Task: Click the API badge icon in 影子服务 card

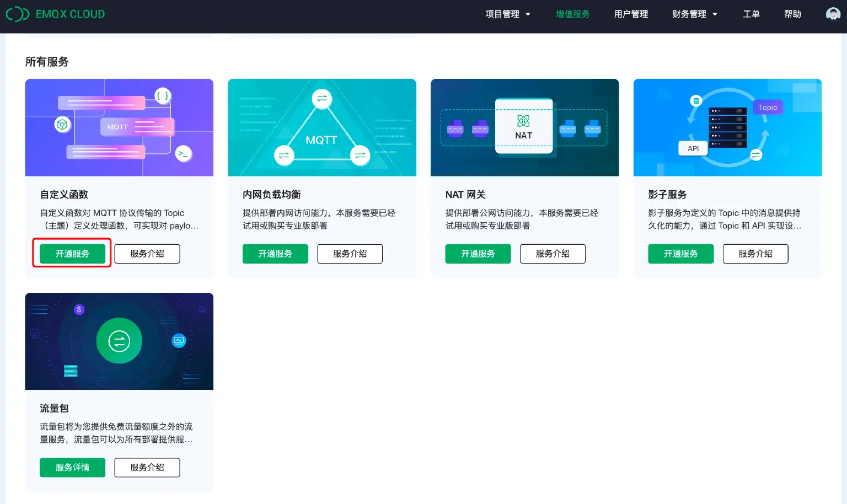Action: 693,148
